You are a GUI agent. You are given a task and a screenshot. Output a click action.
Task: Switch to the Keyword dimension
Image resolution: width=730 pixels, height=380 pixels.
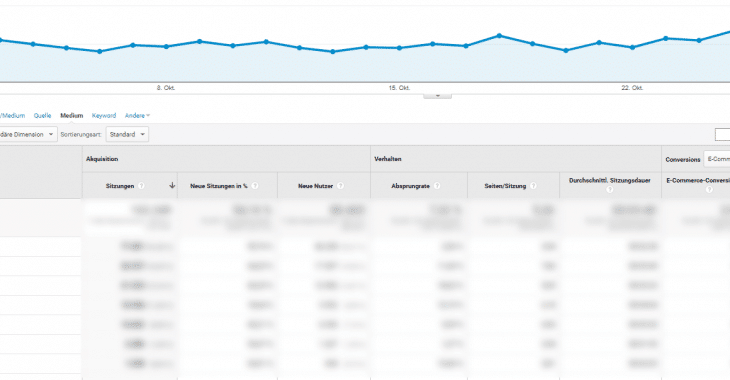pyautogui.click(x=104, y=115)
